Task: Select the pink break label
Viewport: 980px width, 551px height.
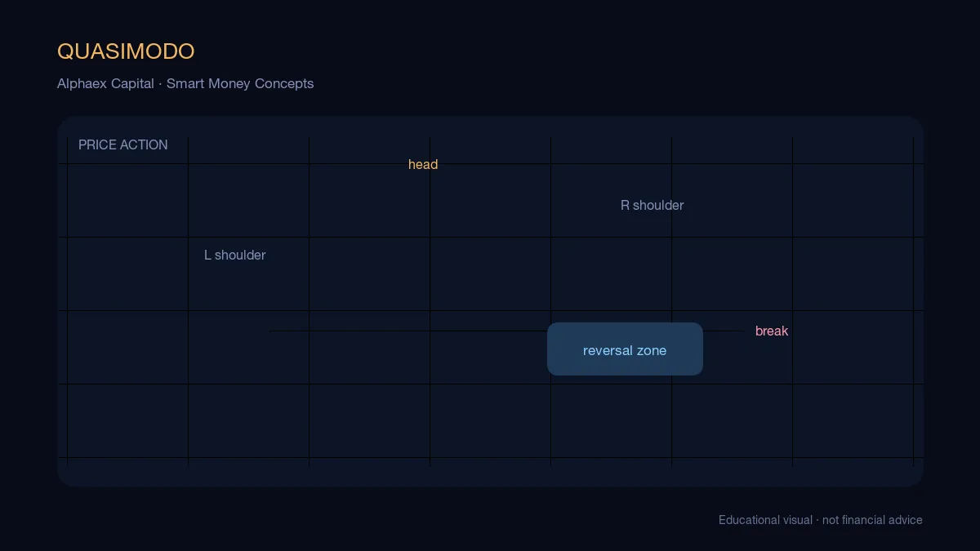Action: click(772, 331)
